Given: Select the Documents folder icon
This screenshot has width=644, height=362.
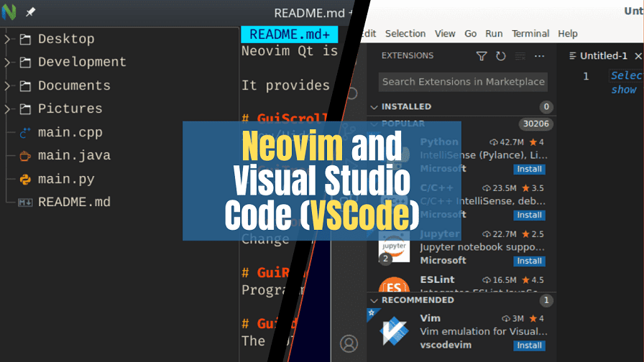Looking at the screenshot, I should tap(25, 85).
